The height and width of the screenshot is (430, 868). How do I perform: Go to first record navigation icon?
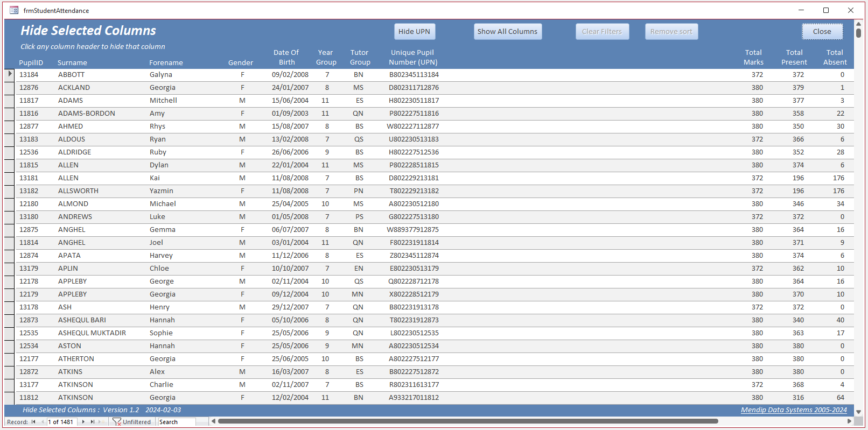click(33, 422)
